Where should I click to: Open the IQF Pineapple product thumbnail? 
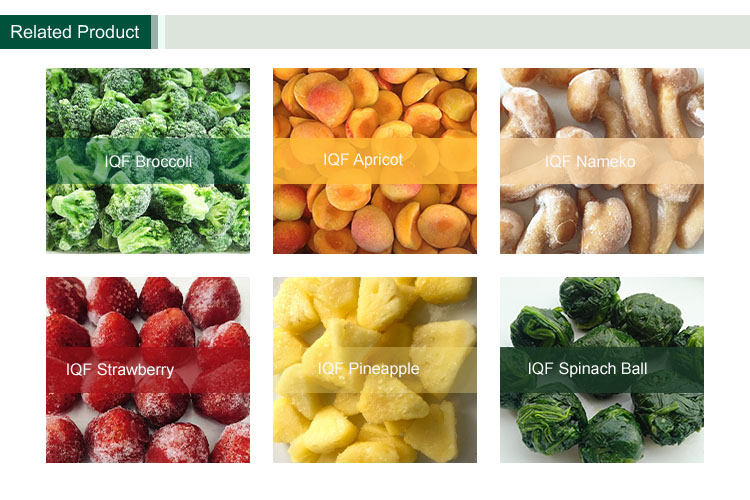click(375, 369)
